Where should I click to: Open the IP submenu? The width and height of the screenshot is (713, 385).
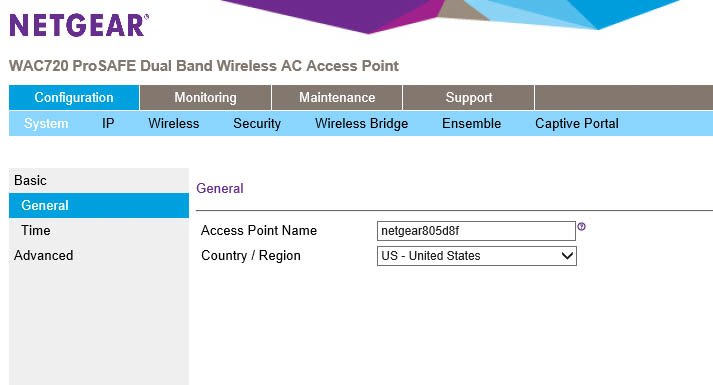pyautogui.click(x=108, y=124)
